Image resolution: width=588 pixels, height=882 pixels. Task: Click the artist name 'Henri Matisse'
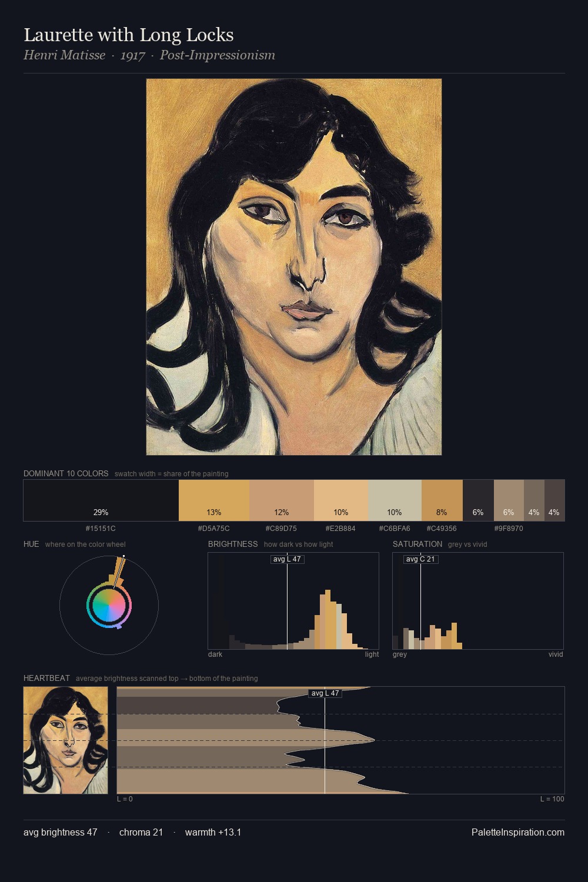pyautogui.click(x=65, y=55)
